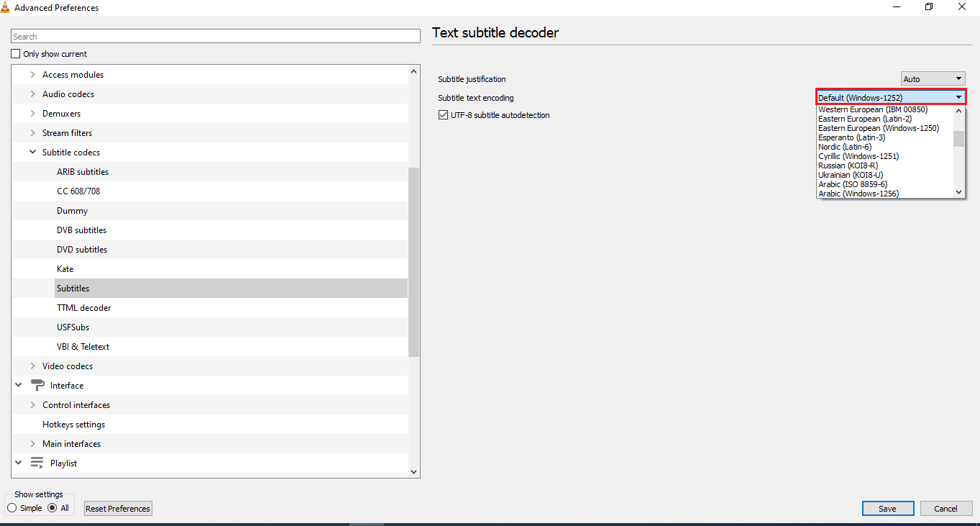980x526 pixels.
Task: Enable the Only show current checkbox
Action: 16,54
